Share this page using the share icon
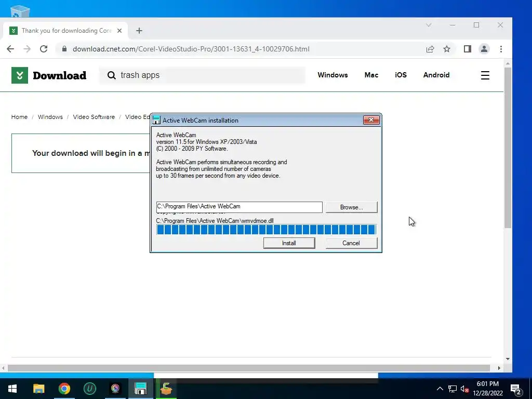This screenshot has height=399, width=532. coord(430,49)
